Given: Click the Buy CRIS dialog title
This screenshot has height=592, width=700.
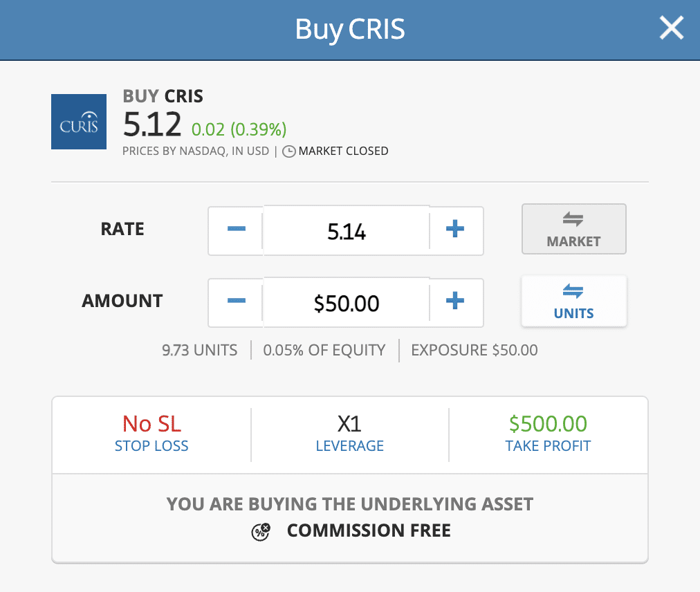Looking at the screenshot, I should [350, 29].
